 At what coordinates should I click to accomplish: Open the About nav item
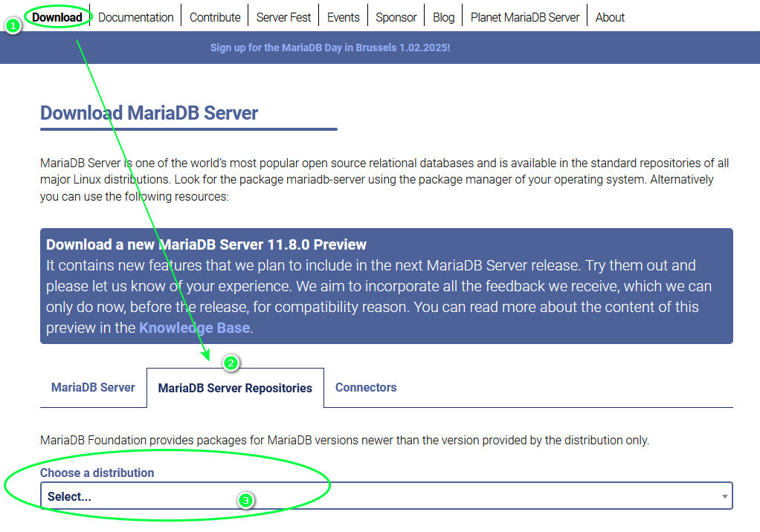tap(610, 17)
